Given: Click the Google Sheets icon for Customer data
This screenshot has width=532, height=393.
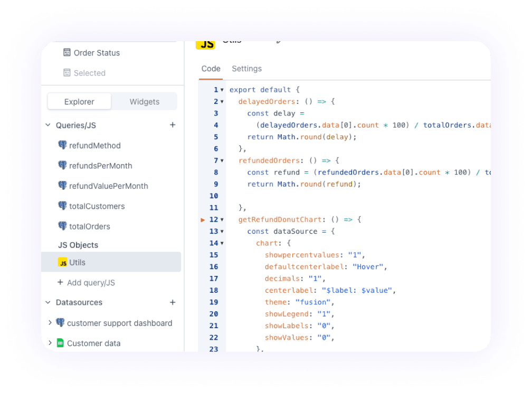Looking at the screenshot, I should (x=60, y=343).
